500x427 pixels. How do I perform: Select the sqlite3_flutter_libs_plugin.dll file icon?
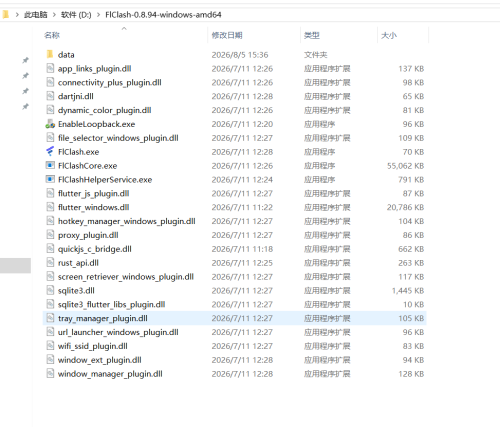click(x=50, y=304)
